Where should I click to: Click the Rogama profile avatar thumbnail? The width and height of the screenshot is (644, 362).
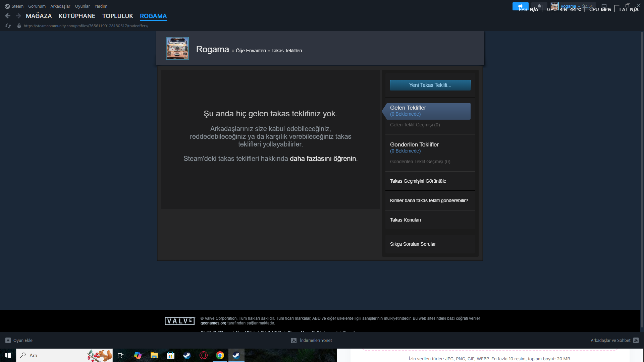click(177, 48)
